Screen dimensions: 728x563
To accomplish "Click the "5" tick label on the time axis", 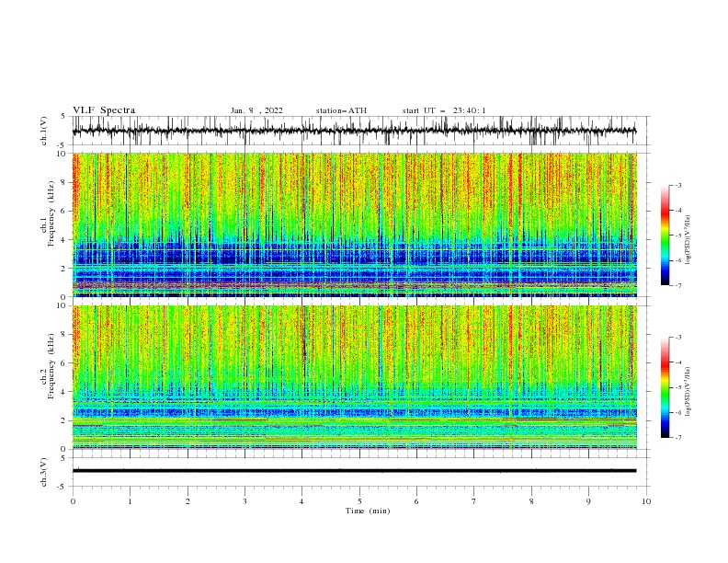I will (359, 501).
